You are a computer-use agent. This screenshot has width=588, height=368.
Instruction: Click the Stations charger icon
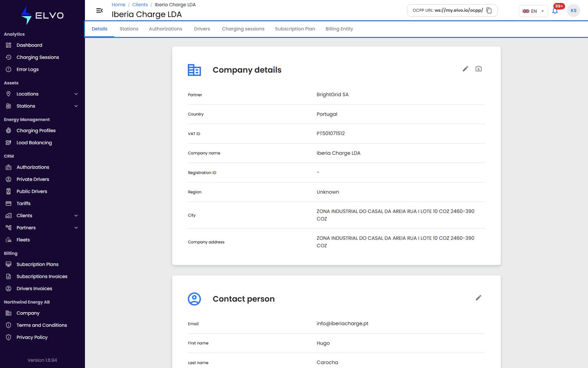coord(8,106)
